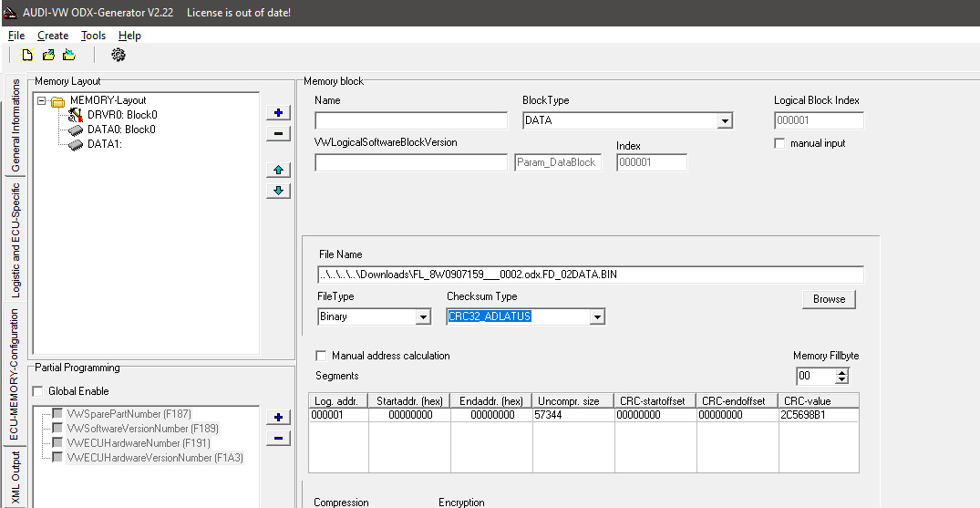Click the Uncompr. size column header

(573, 401)
